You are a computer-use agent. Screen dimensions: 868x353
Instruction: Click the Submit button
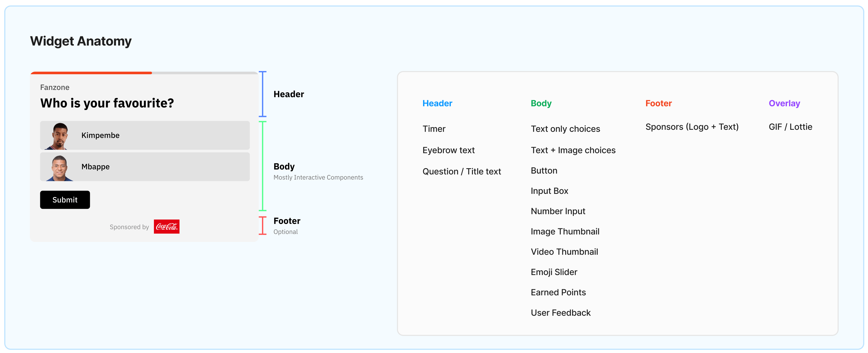(65, 199)
